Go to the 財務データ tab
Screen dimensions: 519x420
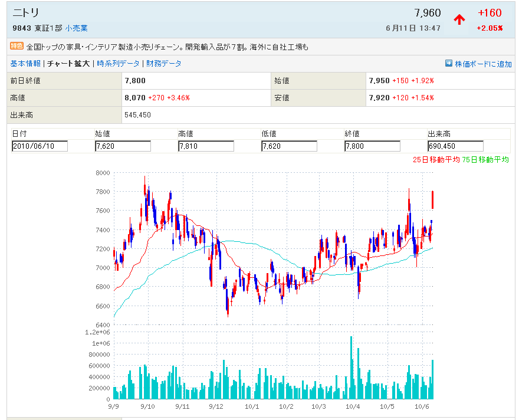click(164, 63)
